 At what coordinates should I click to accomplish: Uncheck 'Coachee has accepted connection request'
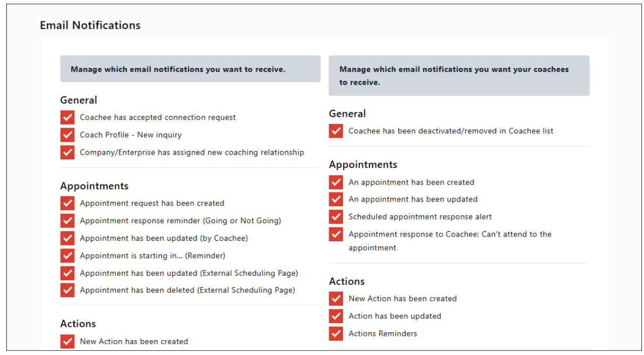[67, 117]
